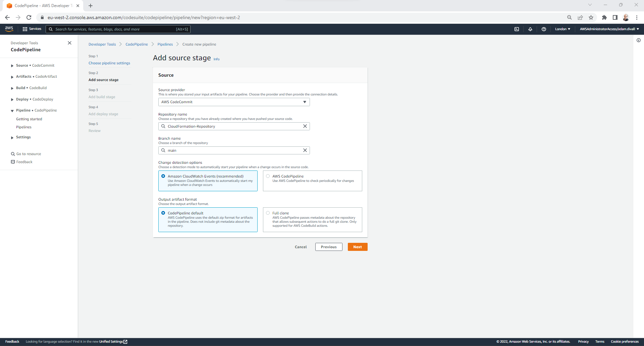Close the Developer Tools side panel
This screenshot has height=346, width=644.
(69, 43)
